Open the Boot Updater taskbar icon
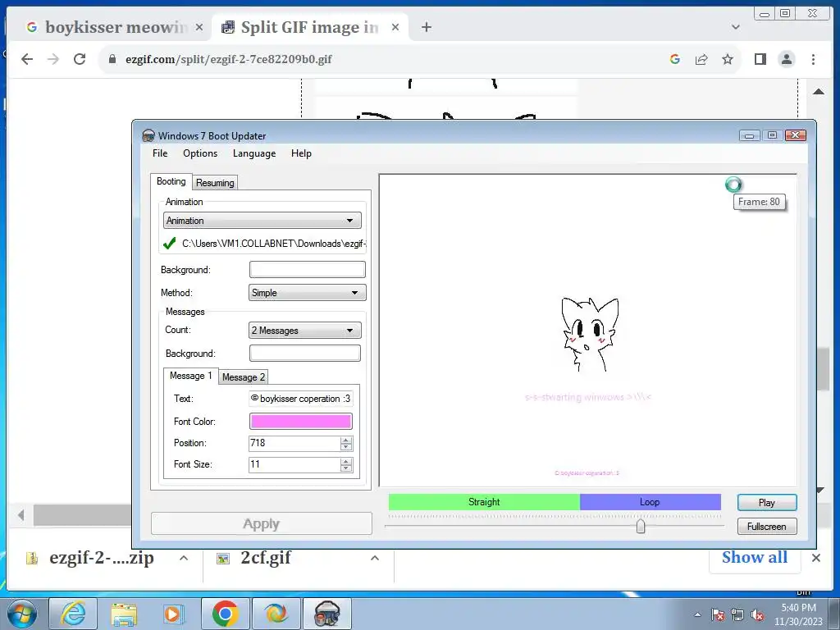Viewport: 840px width, 630px height. (x=327, y=614)
